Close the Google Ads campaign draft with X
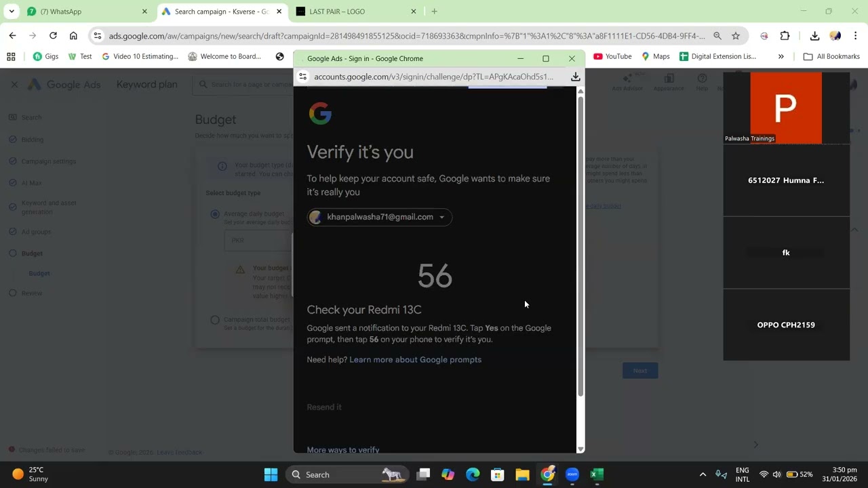The width and height of the screenshot is (868, 488). (14, 85)
